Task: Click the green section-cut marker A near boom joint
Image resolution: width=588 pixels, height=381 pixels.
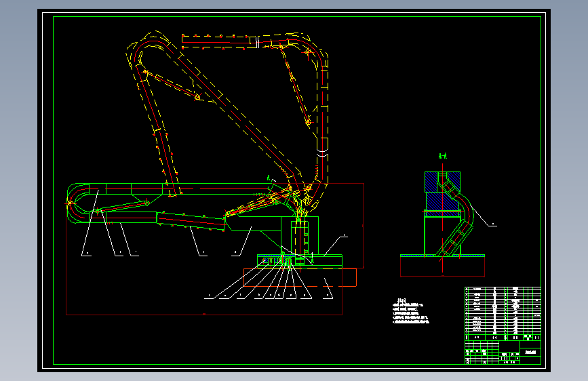Action: 269,178
